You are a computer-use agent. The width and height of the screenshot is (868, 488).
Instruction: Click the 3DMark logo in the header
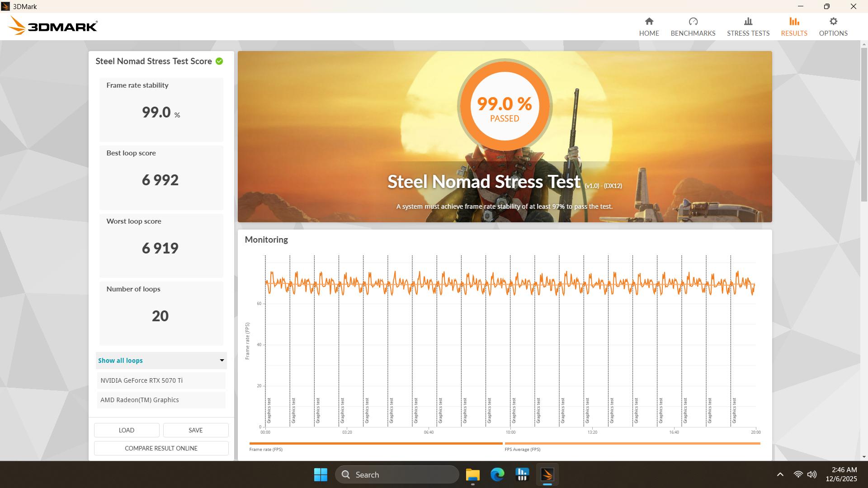tap(52, 26)
